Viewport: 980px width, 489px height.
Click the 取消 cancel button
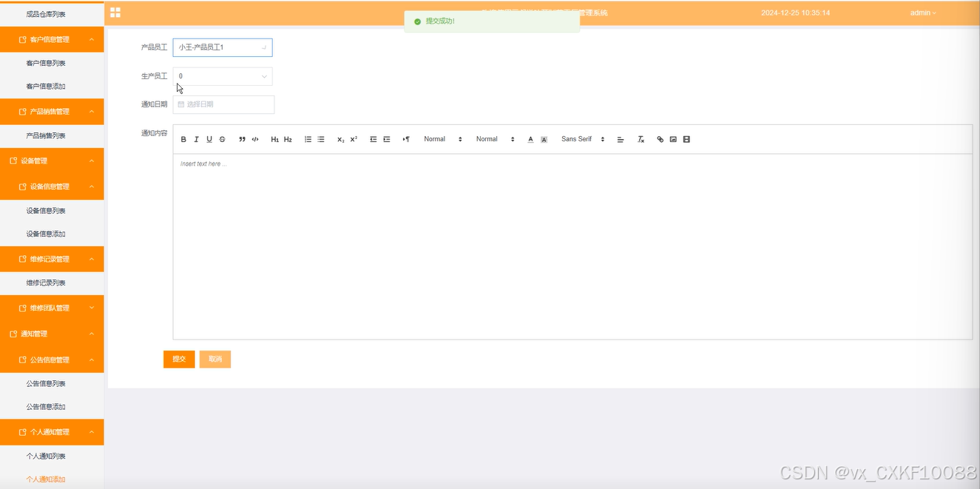coord(215,359)
